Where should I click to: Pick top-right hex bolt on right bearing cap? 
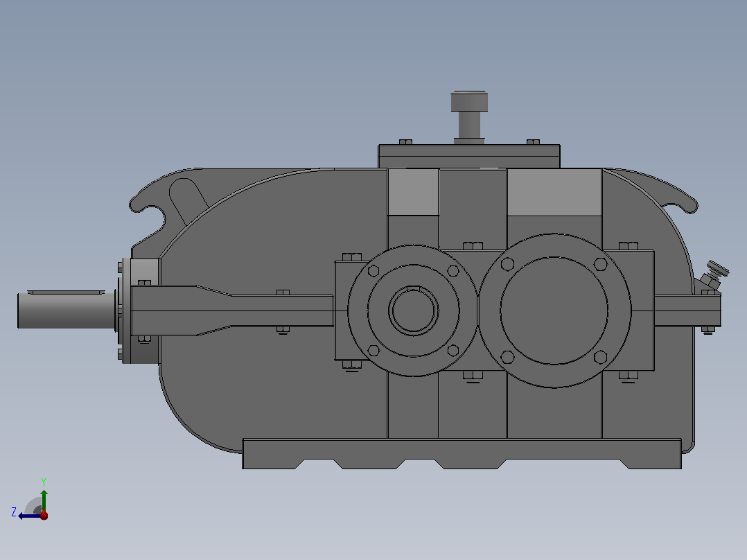tap(601, 264)
